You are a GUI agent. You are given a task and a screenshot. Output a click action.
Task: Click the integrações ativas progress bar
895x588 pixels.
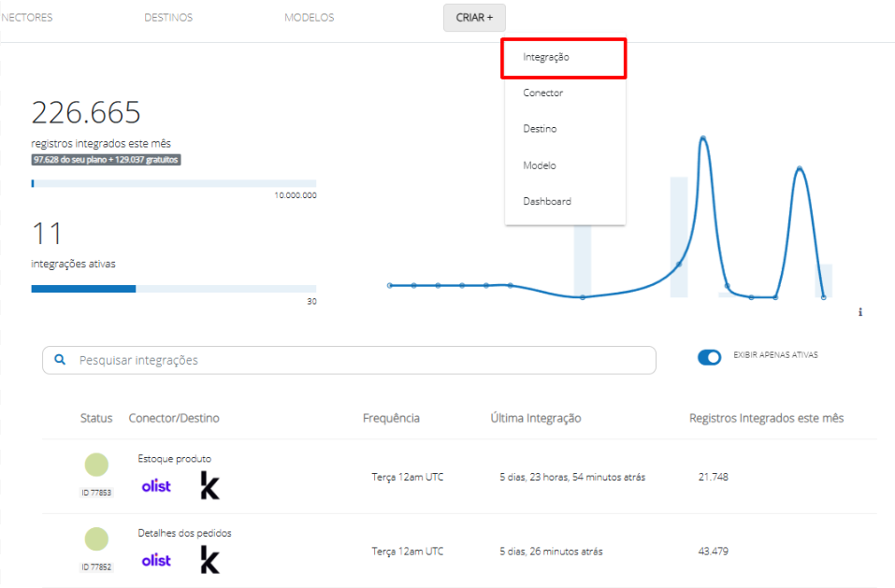[174, 289]
